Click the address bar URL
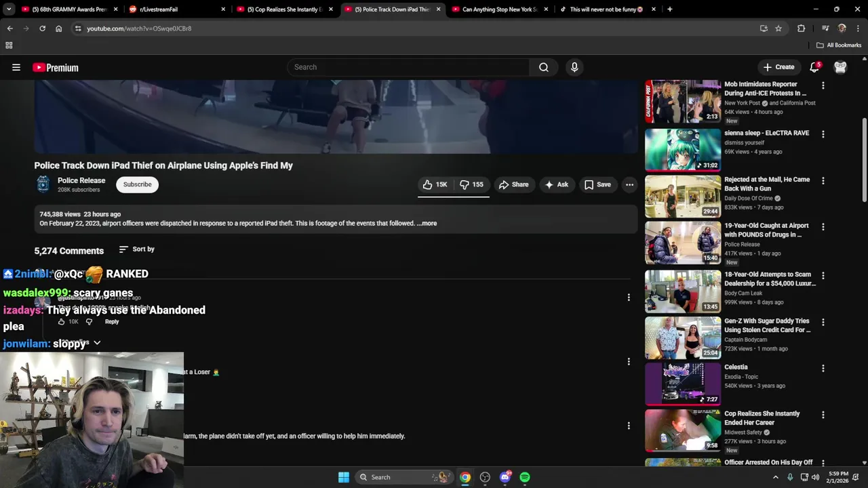Image resolution: width=868 pixels, height=488 pixels. [139, 28]
